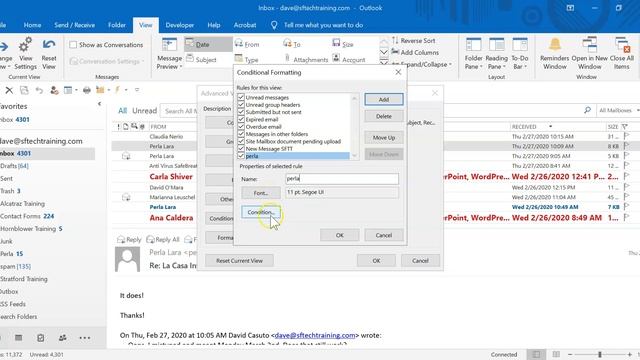640x360 pixels.
Task: Click the Undo arrow in toolbar
Action: click(39, 90)
